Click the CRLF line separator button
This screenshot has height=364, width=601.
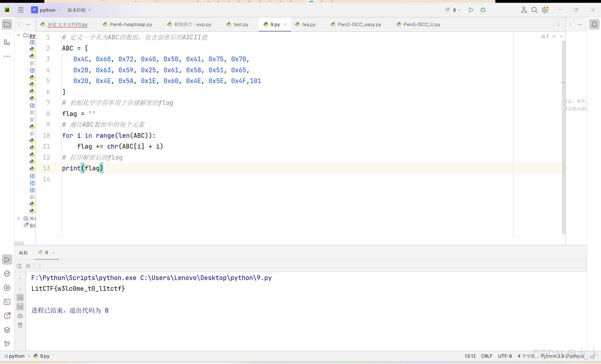click(487, 356)
